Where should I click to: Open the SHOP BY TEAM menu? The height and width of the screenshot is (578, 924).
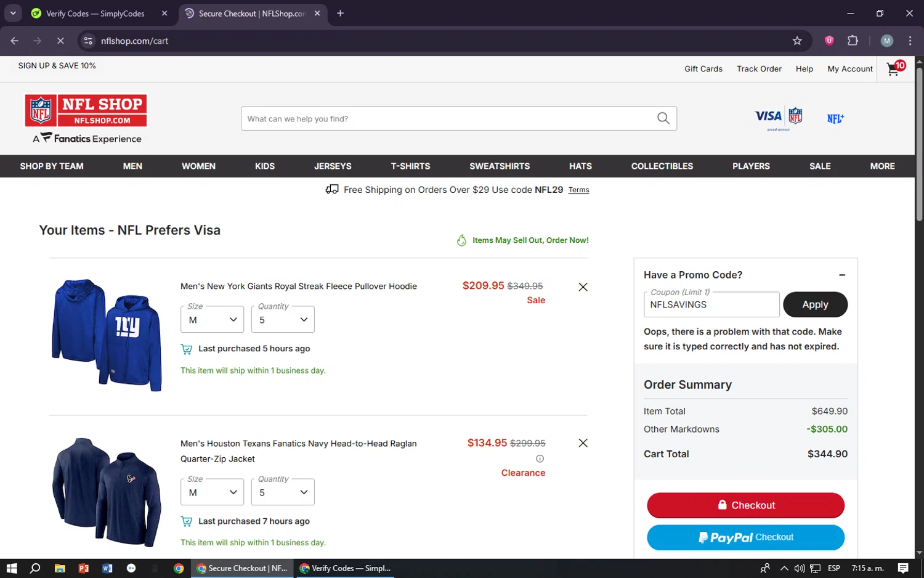(x=52, y=166)
